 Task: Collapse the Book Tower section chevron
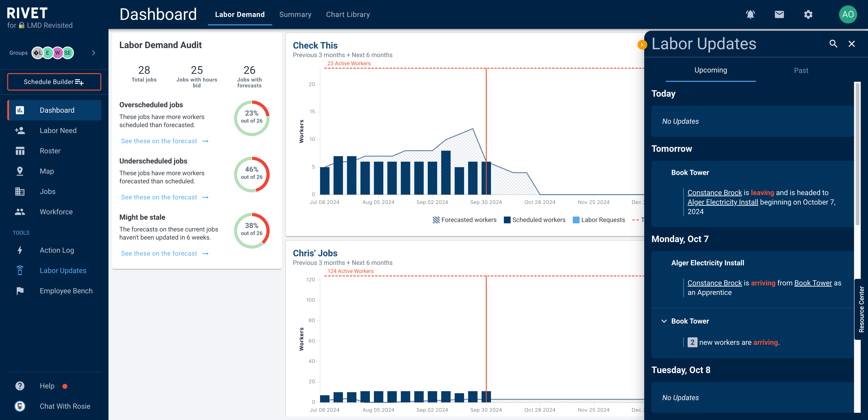click(664, 321)
